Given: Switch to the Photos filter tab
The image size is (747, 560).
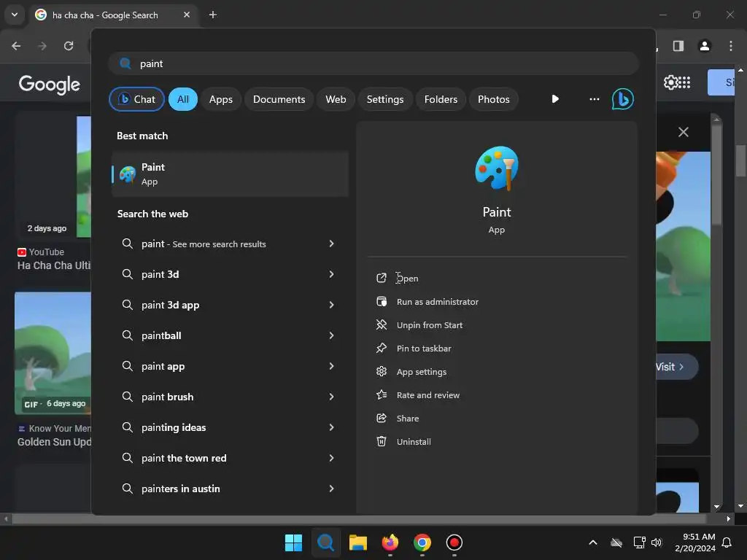Looking at the screenshot, I should [494, 99].
